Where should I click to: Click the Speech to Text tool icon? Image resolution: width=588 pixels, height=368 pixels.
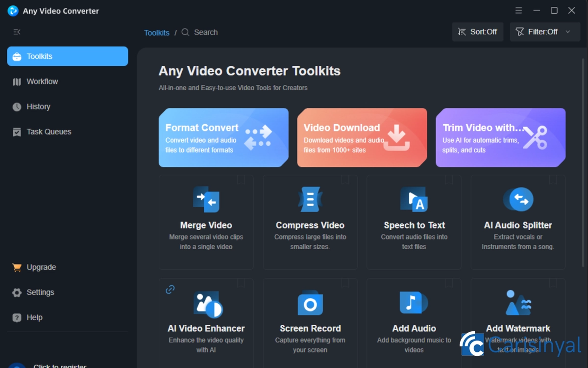tap(414, 199)
